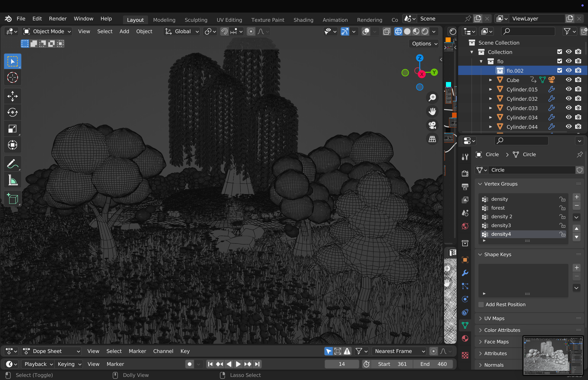Activate the Annotate tool

click(x=12, y=164)
